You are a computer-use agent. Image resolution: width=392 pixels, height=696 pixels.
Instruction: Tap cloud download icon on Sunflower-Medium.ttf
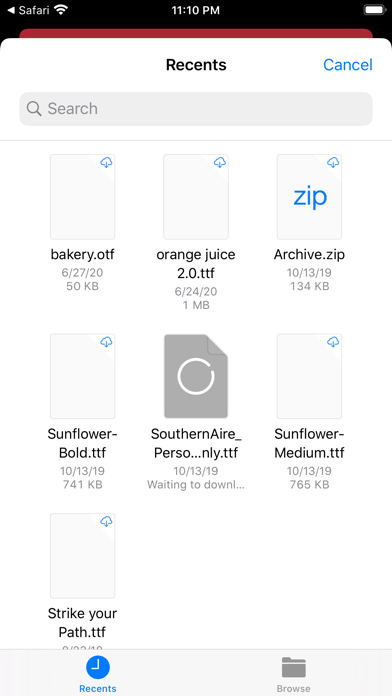(333, 342)
